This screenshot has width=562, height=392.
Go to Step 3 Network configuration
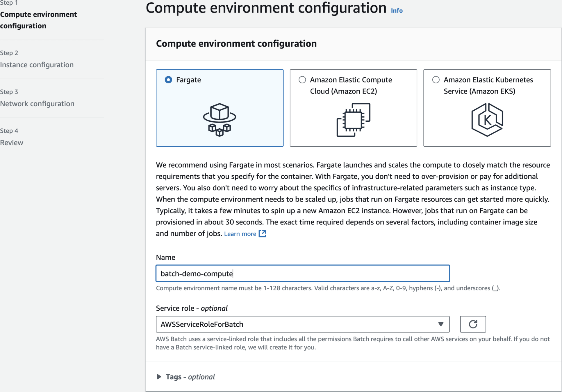[37, 104]
